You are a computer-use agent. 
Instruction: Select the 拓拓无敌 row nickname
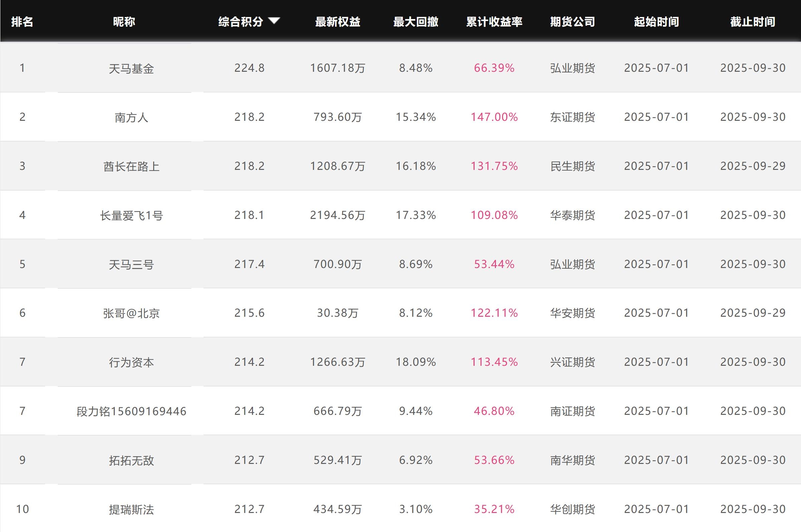point(131,461)
